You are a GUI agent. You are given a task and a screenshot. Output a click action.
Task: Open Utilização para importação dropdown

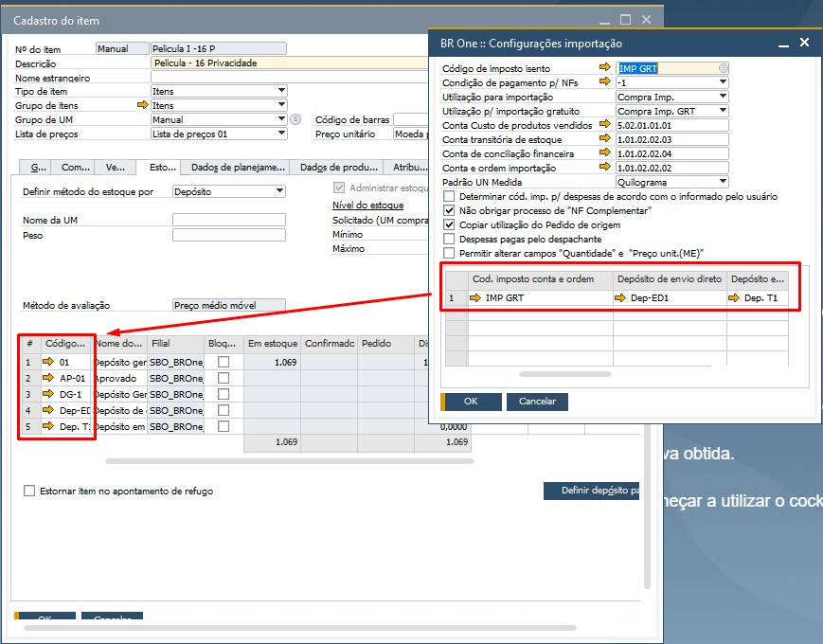click(x=723, y=97)
